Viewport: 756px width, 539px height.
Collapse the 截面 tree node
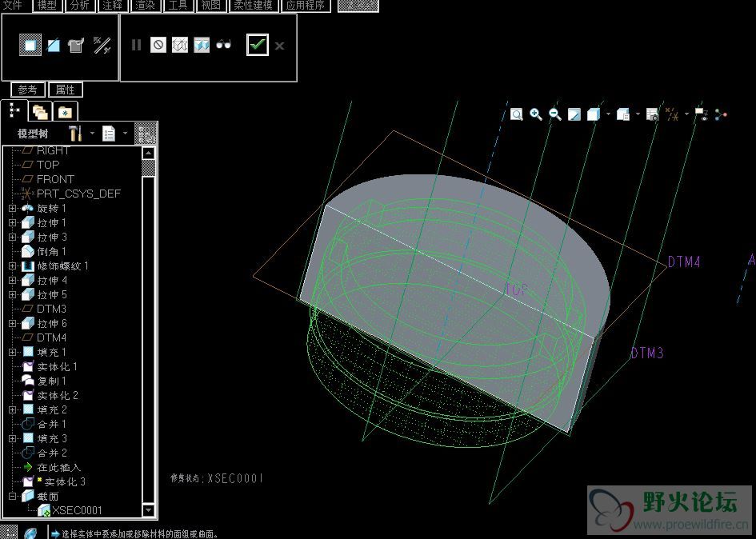[x=13, y=496]
